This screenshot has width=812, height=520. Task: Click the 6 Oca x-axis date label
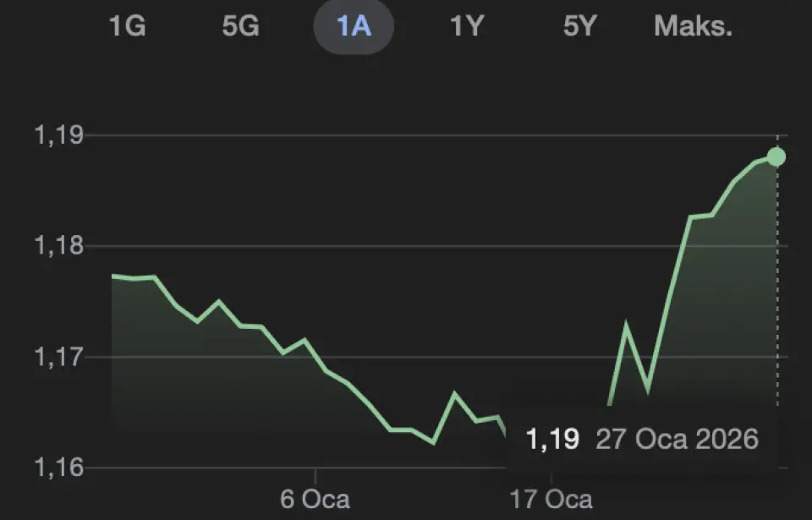pyautogui.click(x=315, y=498)
